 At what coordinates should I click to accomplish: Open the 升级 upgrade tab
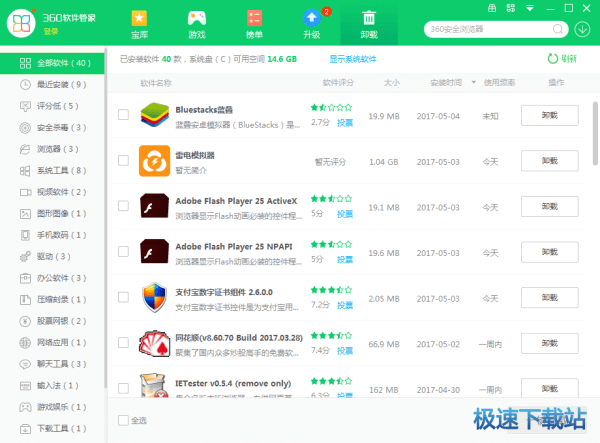click(x=312, y=24)
